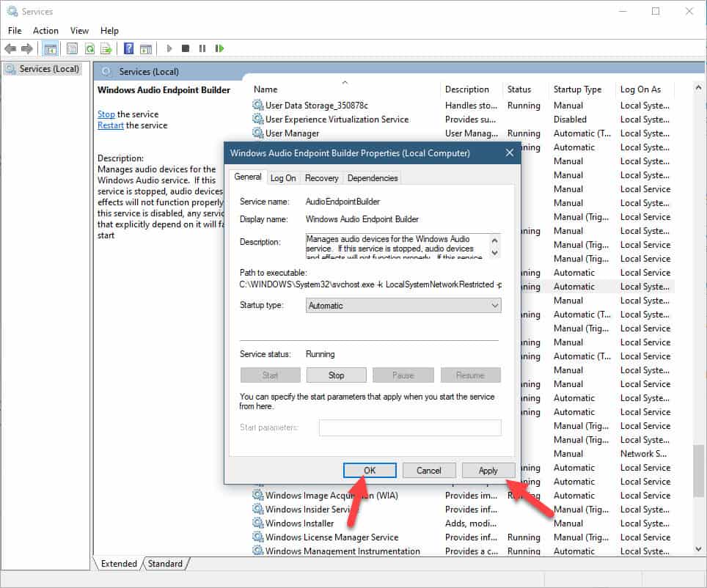The image size is (707, 588).
Task: Click the services list scrollbar up arrow
Action: tap(698, 87)
